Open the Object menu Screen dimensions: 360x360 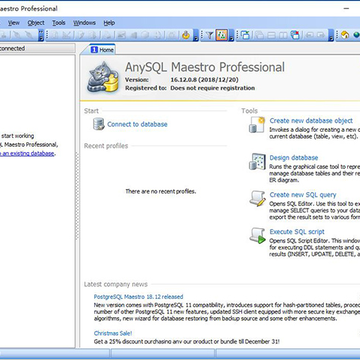(36, 23)
